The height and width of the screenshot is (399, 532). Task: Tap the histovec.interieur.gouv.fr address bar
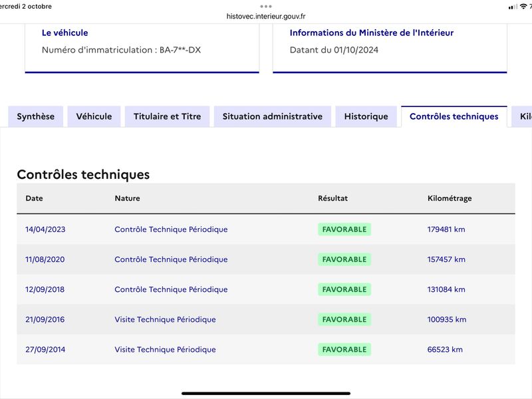(x=266, y=16)
